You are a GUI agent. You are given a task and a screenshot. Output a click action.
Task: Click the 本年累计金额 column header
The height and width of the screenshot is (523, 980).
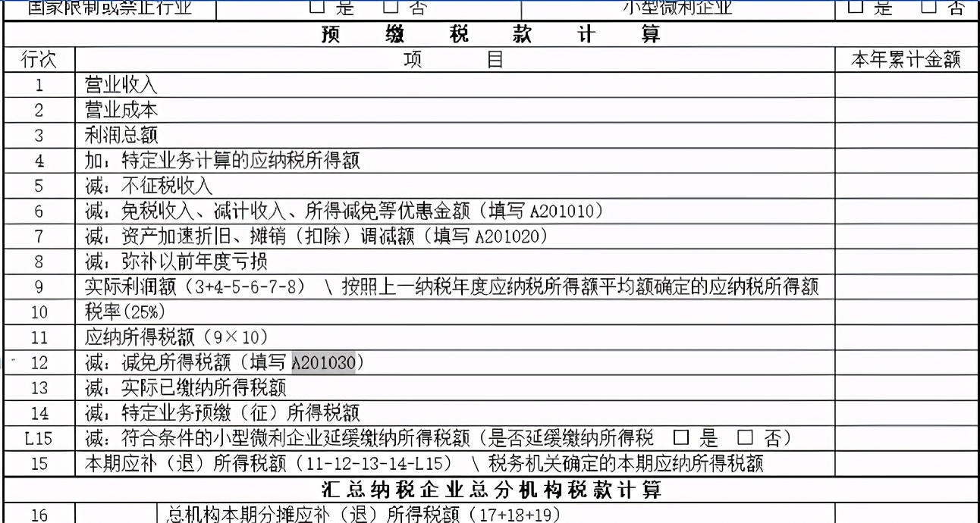[x=906, y=60]
